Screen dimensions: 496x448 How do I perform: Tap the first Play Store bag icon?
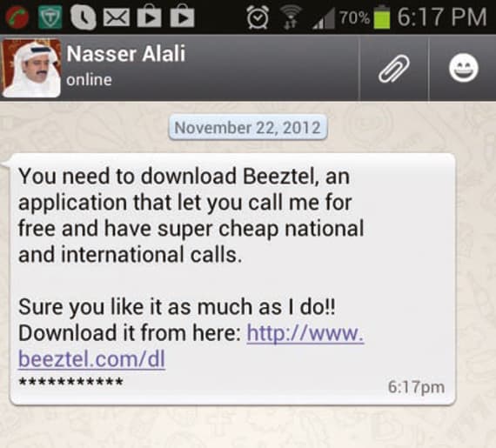point(150,16)
